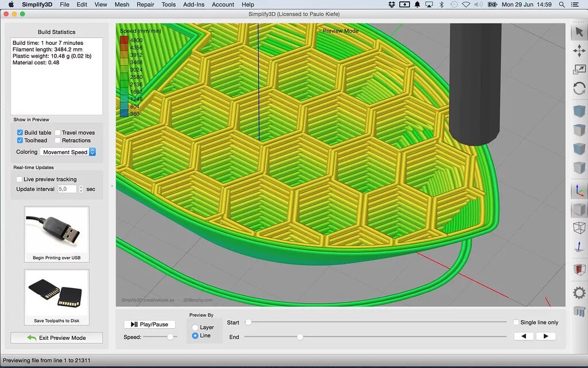Select Preview By Line radio button
Image resolution: width=588 pixels, height=368 pixels.
[x=195, y=336]
